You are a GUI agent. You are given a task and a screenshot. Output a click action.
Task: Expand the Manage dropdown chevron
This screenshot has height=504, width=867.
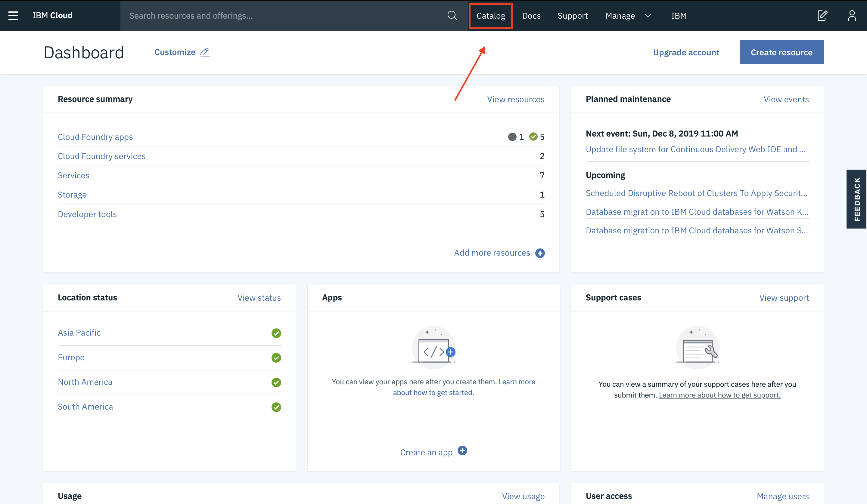(648, 15)
